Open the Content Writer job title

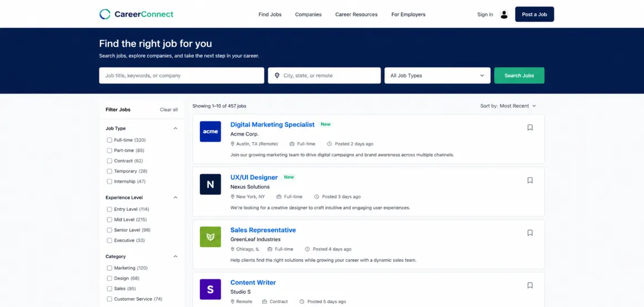coord(253,283)
